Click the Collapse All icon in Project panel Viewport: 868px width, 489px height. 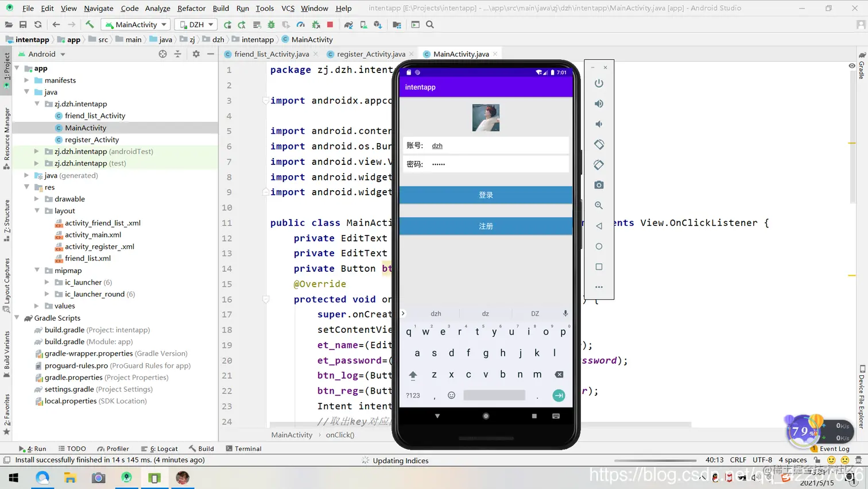coord(178,54)
